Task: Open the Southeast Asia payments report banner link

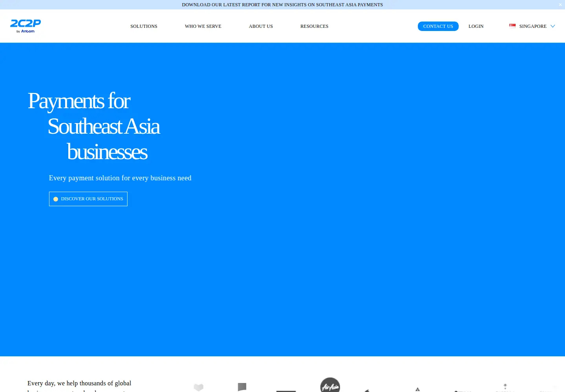Action: tap(282, 5)
